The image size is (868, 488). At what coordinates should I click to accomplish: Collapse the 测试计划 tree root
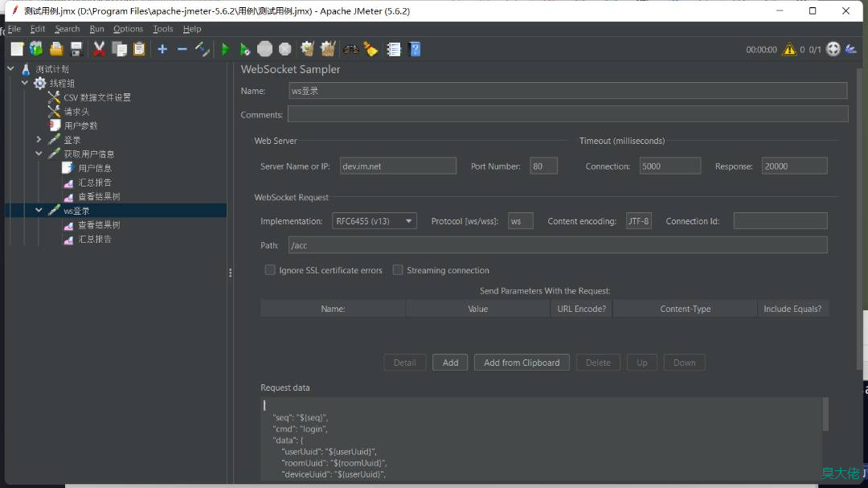[10, 68]
